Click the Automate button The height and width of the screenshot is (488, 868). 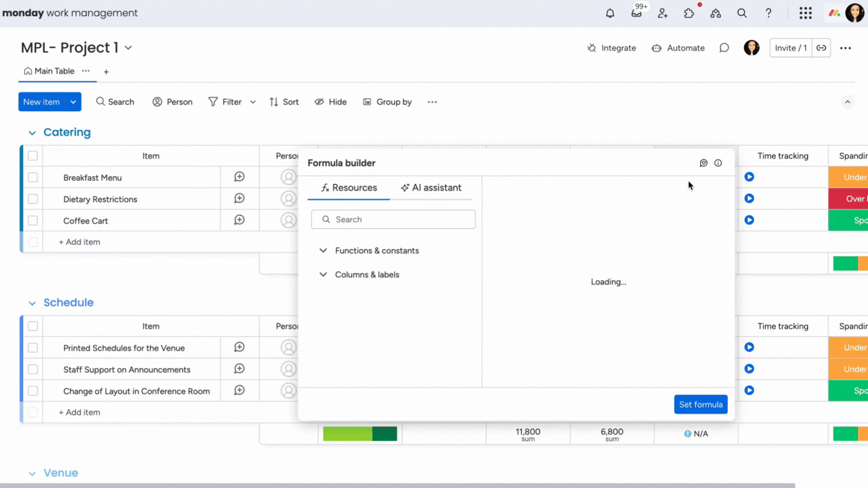tap(678, 48)
